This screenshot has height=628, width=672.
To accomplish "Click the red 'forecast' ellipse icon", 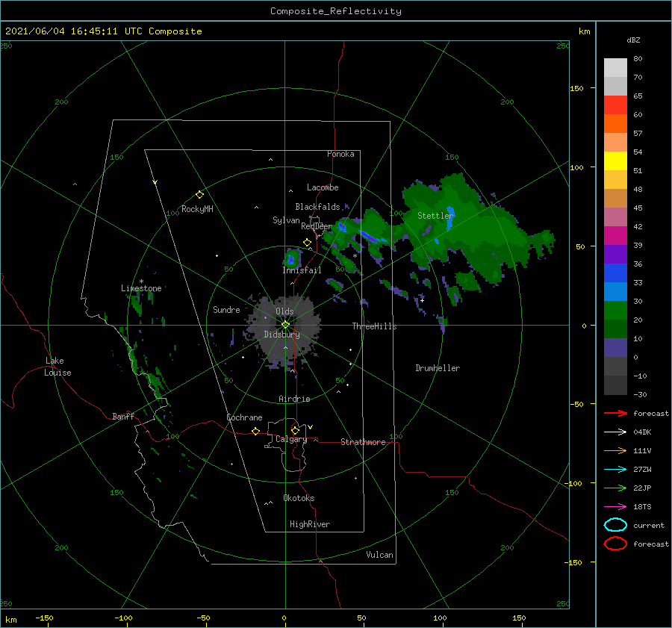I will pyautogui.click(x=615, y=544).
